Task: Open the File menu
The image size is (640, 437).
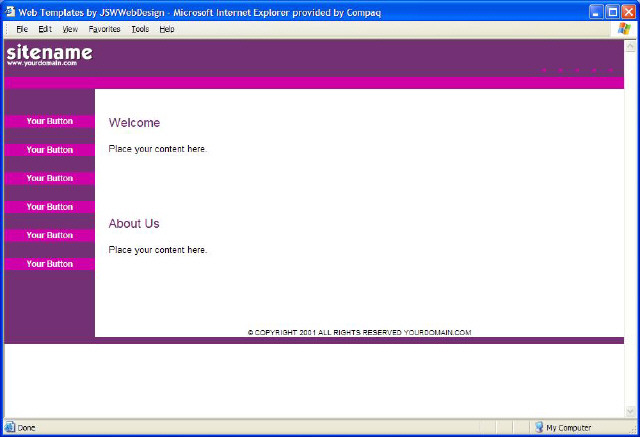Action: [x=22, y=29]
